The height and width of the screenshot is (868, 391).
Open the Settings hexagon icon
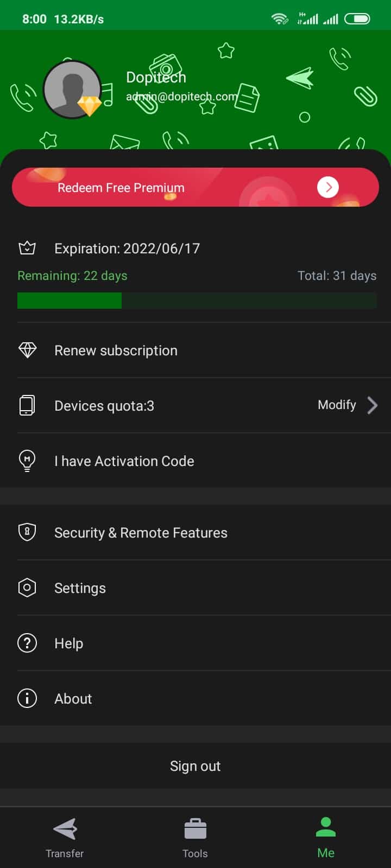click(27, 588)
